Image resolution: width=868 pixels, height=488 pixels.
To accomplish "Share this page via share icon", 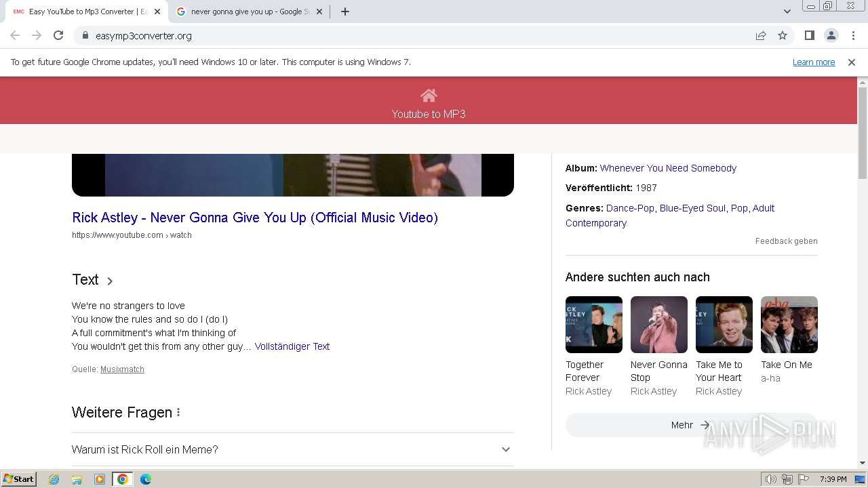I will (761, 35).
